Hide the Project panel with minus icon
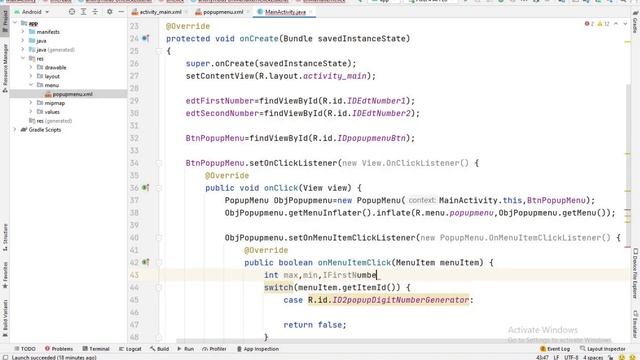 [121, 12]
